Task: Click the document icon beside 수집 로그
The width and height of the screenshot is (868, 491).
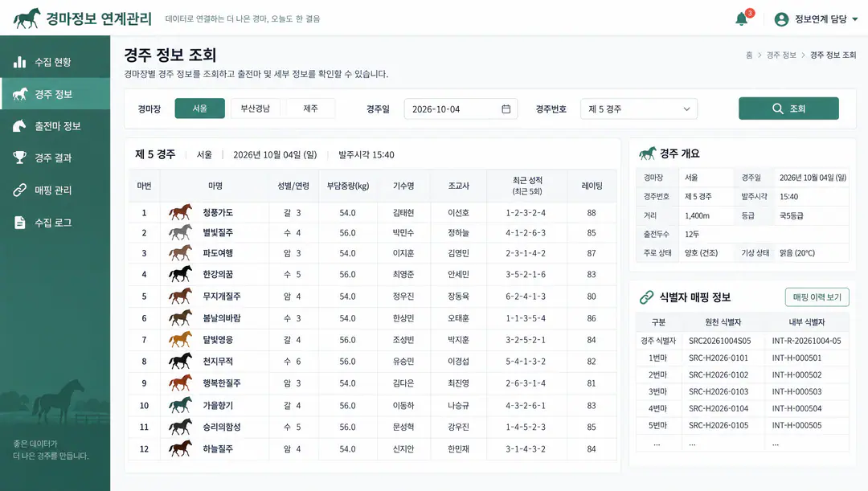Action: click(19, 223)
